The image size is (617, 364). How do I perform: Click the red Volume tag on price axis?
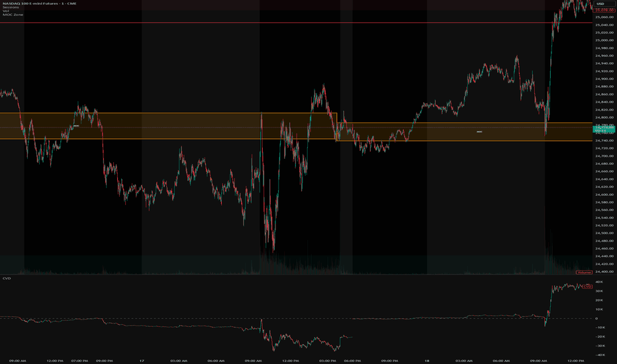(x=584, y=273)
